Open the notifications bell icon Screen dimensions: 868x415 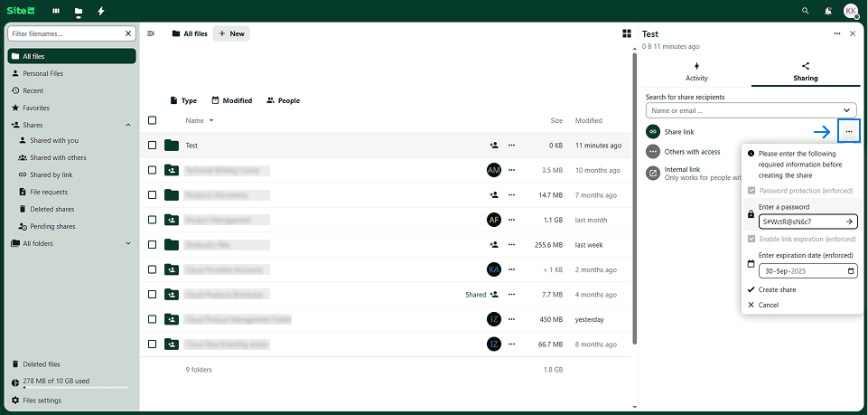coord(828,11)
